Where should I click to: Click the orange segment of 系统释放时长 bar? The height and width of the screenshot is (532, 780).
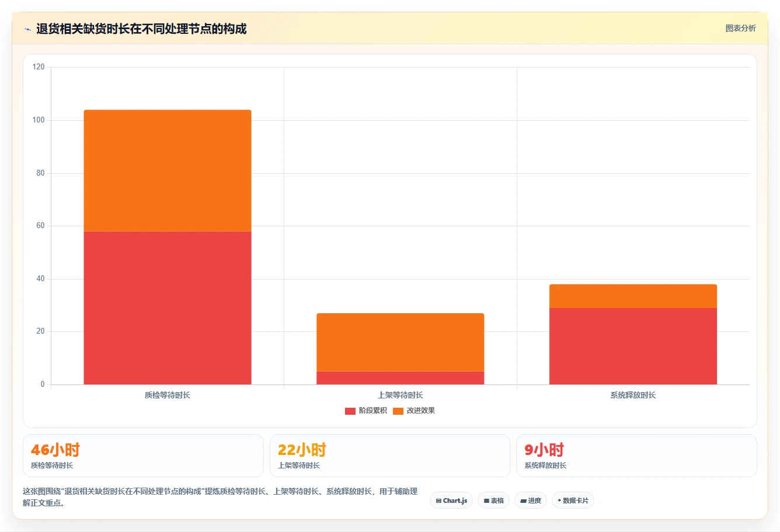coord(633,296)
